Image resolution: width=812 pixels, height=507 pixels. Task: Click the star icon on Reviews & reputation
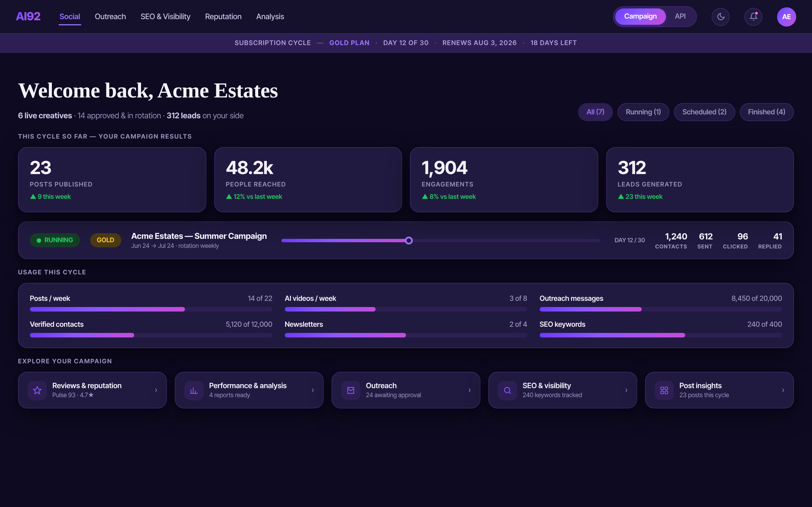click(x=37, y=390)
